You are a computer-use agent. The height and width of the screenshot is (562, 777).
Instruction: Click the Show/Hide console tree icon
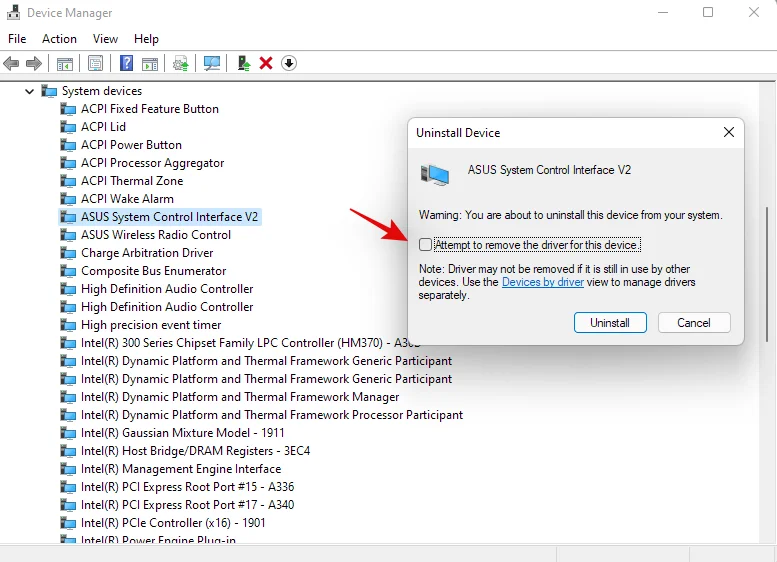tap(65, 63)
